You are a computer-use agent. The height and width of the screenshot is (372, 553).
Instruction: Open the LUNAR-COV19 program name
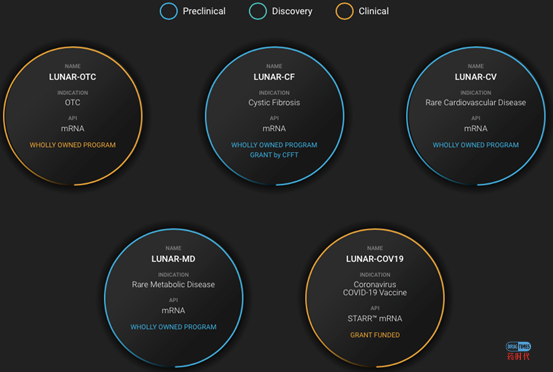pyautogui.click(x=375, y=259)
